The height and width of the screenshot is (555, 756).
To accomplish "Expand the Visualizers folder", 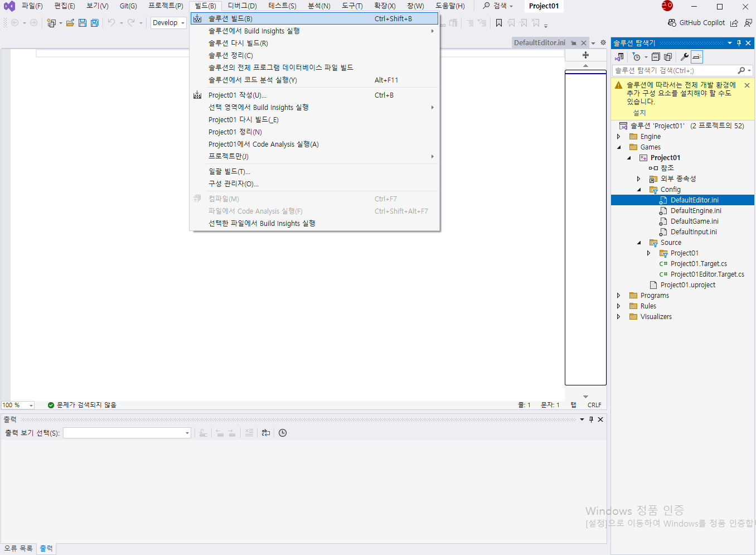I will coord(619,317).
